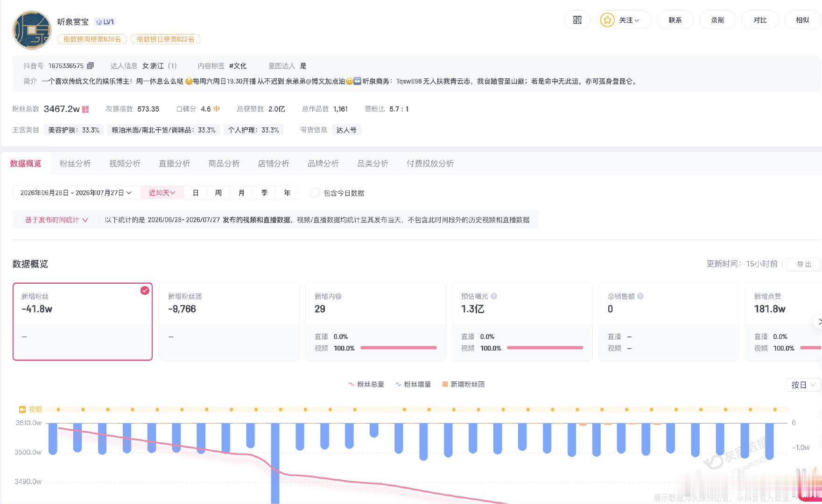Click the 美容护肤: 33.3% category tag

click(x=74, y=130)
